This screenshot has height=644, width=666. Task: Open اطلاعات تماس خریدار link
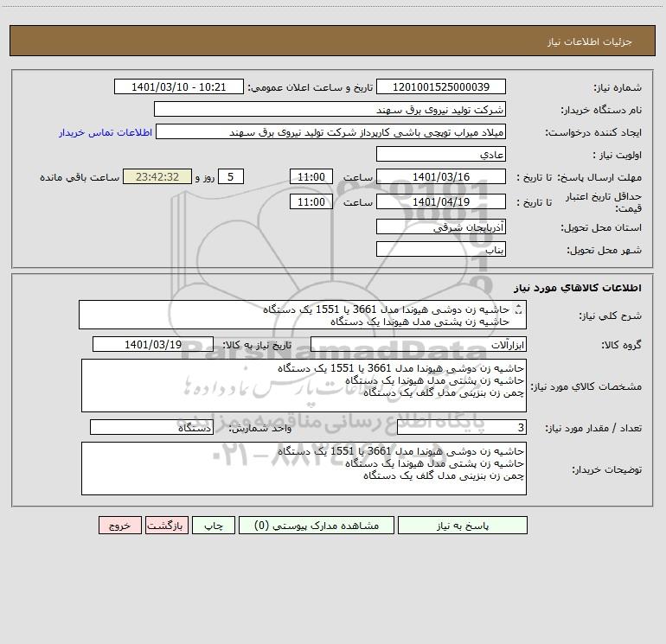click(106, 132)
